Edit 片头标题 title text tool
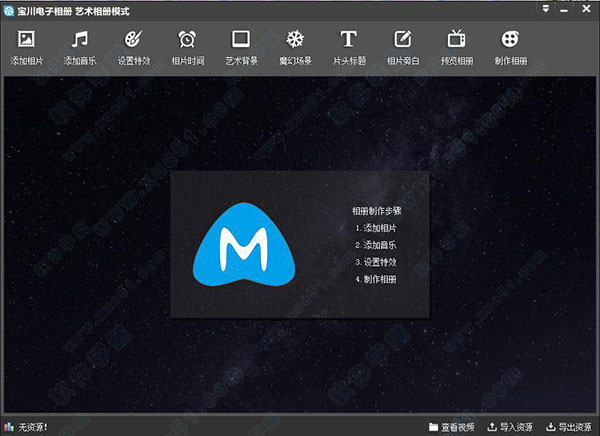The width and height of the screenshot is (600, 436). click(349, 47)
